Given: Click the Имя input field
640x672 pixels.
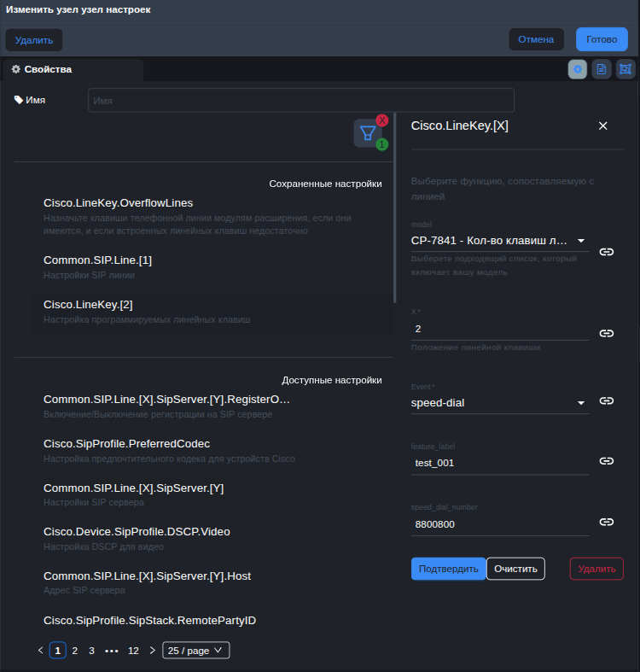Looking at the screenshot, I should [300, 101].
